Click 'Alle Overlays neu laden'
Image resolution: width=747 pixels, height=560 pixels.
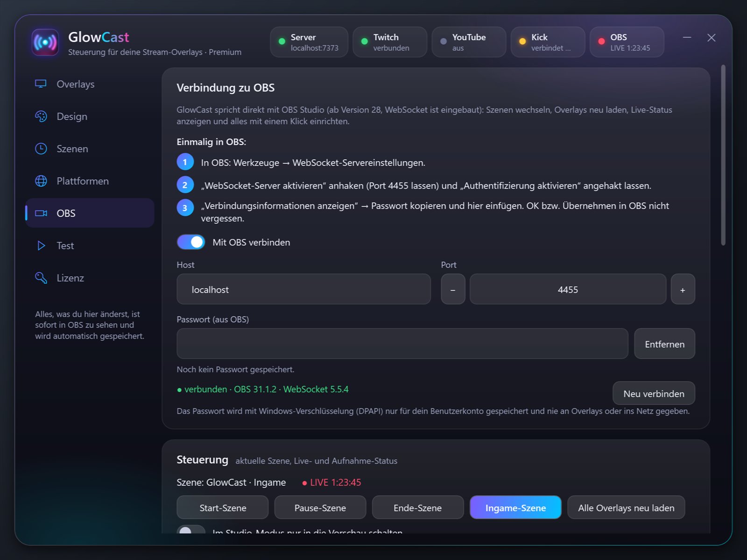coord(626,508)
